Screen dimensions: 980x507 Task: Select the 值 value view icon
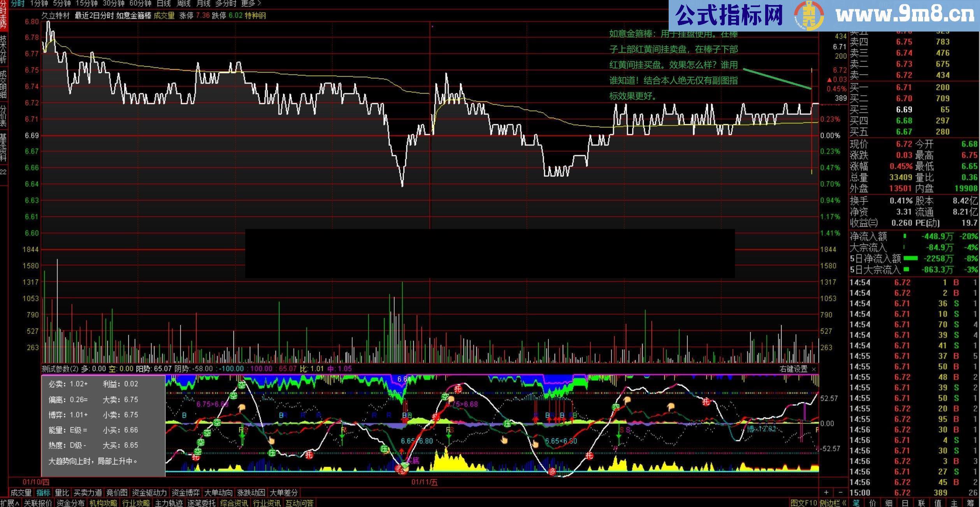coord(938,503)
